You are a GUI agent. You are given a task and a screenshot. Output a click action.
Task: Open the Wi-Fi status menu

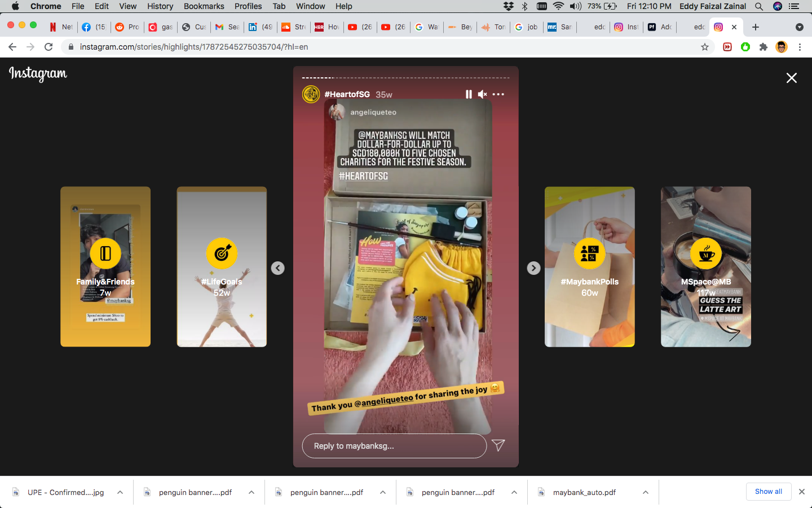pyautogui.click(x=558, y=6)
